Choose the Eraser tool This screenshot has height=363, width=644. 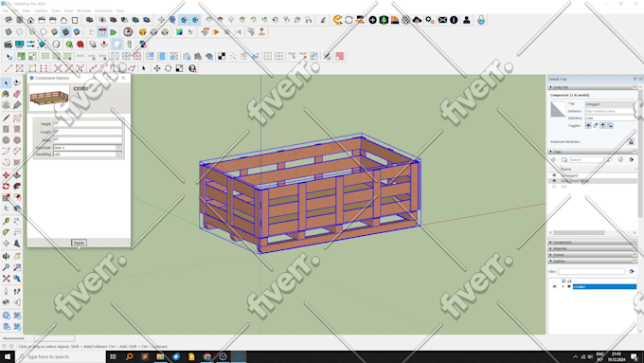coord(17,94)
